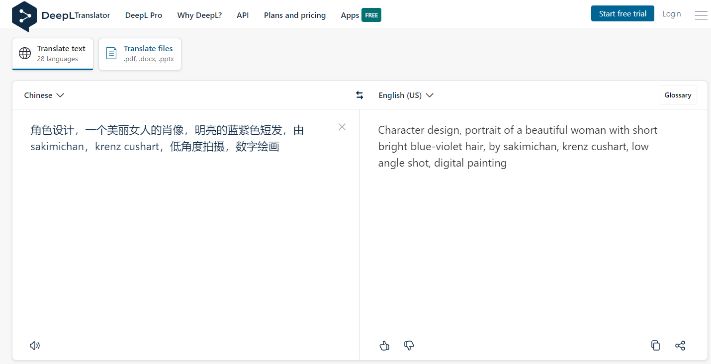Expand the English (US) target dropdown

coord(406,95)
